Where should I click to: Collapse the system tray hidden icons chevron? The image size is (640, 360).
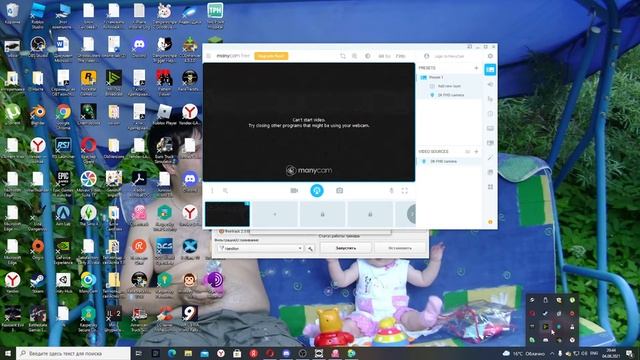[552, 353]
